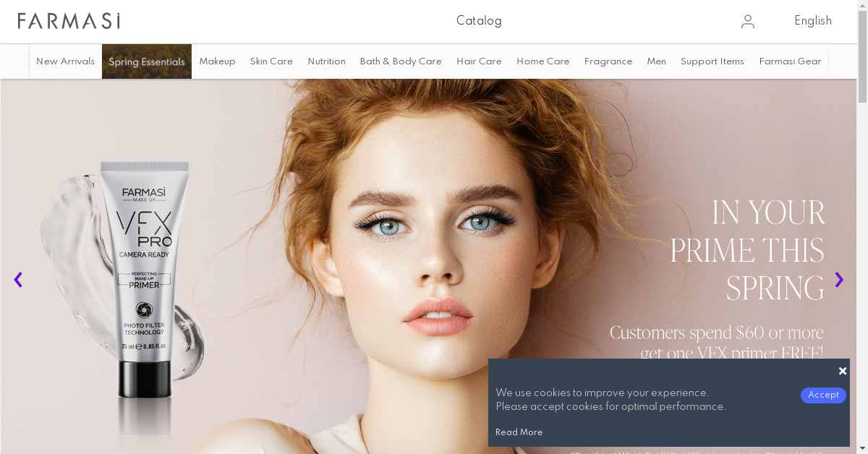Image resolution: width=868 pixels, height=454 pixels.
Task: Accept cookies button
Action: [823, 395]
